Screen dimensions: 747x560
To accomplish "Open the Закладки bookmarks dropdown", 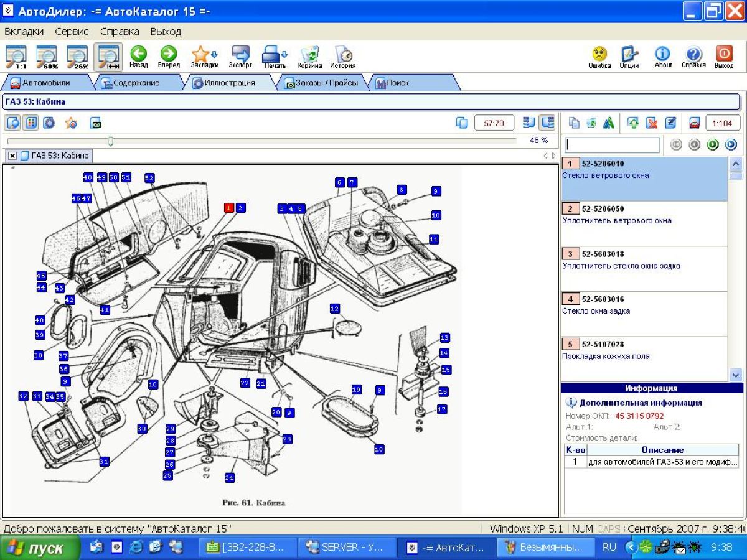I will tap(204, 57).
